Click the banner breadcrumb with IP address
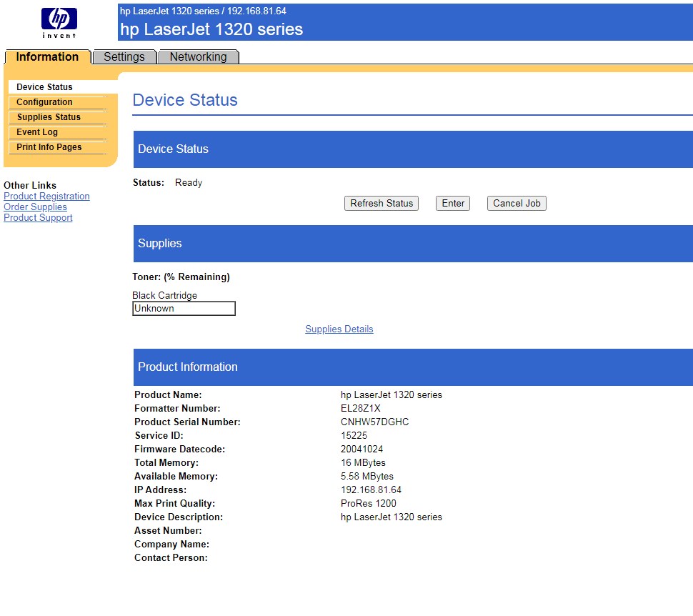693x616 pixels. click(x=204, y=11)
